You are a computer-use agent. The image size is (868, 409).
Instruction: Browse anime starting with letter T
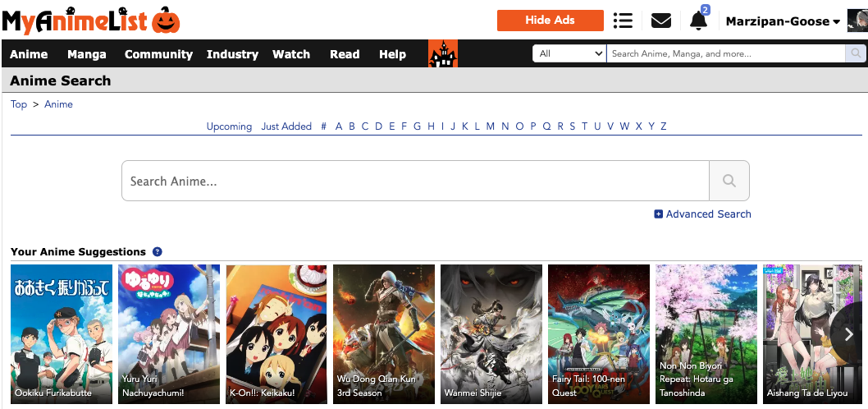tap(585, 126)
